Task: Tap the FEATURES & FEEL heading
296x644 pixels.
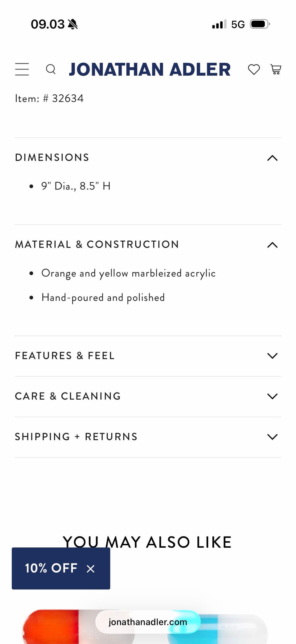Action: [x=65, y=355]
